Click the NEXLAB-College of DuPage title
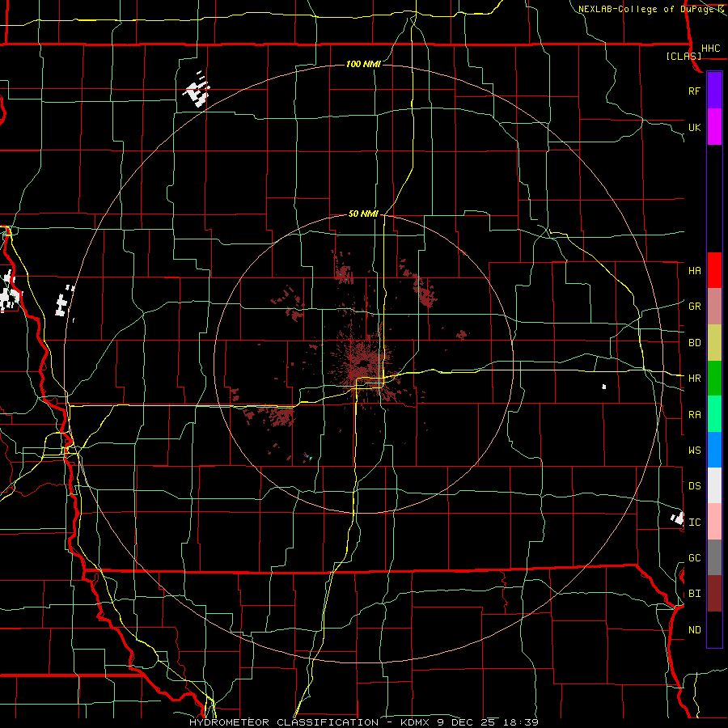Viewport: 728px width, 728px height. [x=645, y=9]
